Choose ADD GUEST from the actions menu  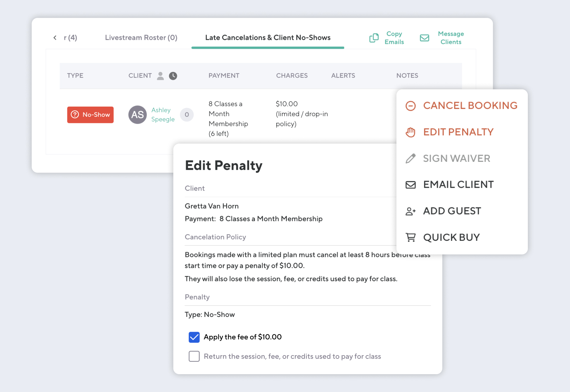coord(452,211)
